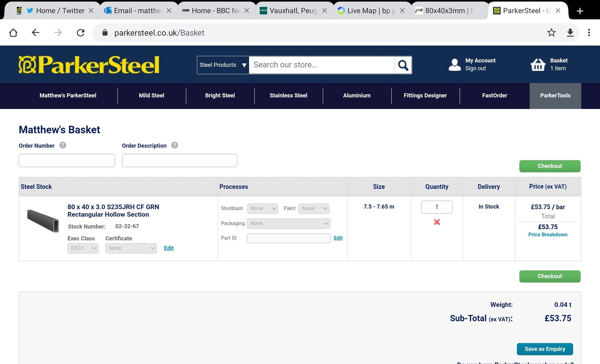Click the Order Number help icon
The width and height of the screenshot is (600, 364).
(63, 145)
